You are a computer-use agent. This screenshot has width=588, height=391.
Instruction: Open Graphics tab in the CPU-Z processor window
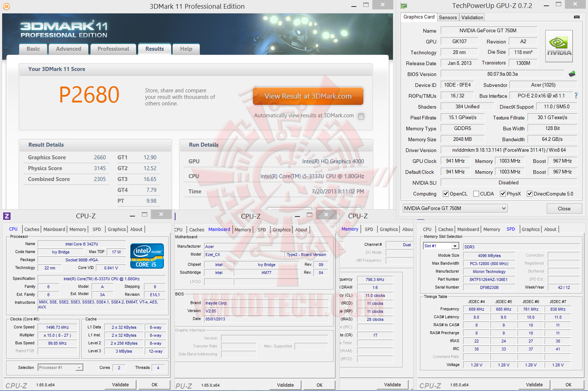[x=117, y=229]
